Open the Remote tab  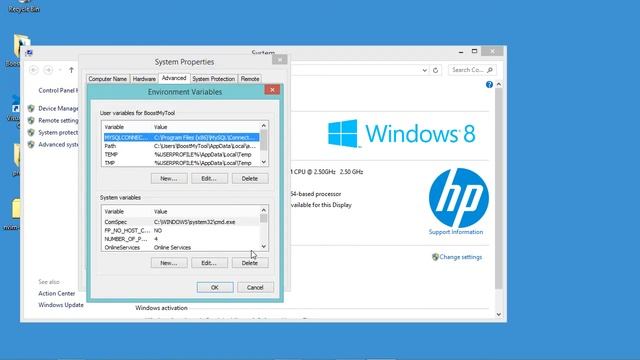point(250,79)
